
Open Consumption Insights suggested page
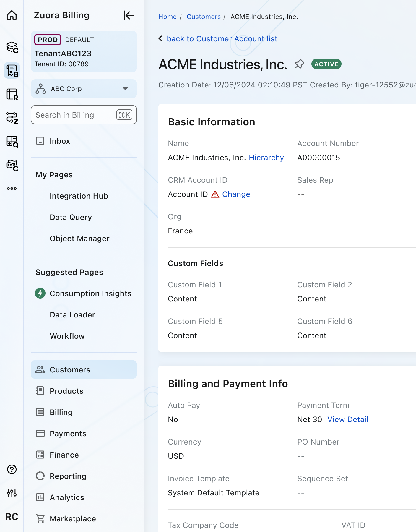coord(90,293)
